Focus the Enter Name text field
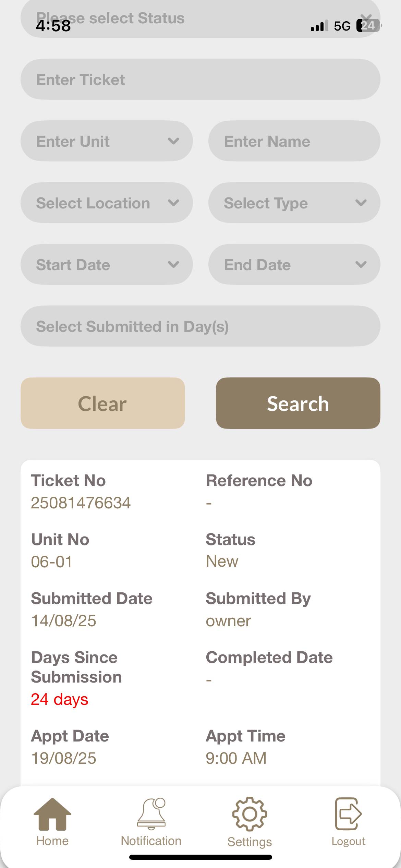This screenshot has height=868, width=401. [294, 141]
